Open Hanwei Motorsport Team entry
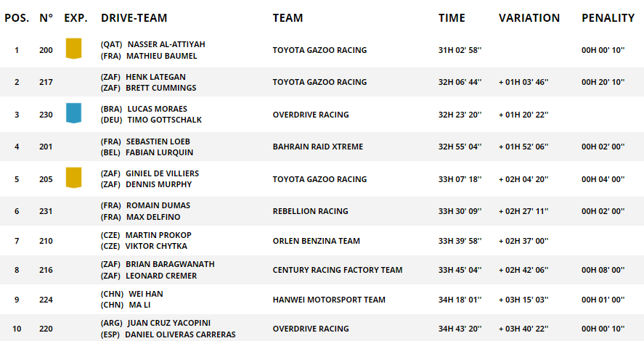The height and width of the screenshot is (341, 644). [329, 300]
